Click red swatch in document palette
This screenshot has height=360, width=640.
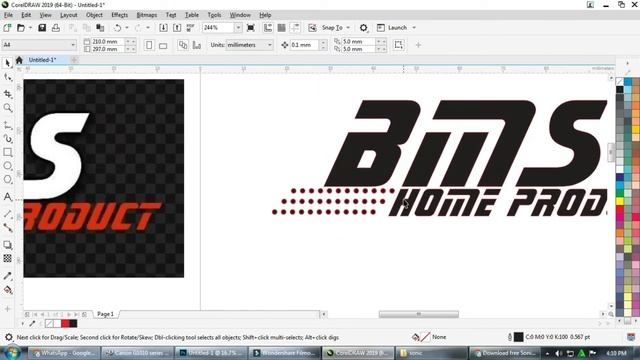[x=65, y=324]
